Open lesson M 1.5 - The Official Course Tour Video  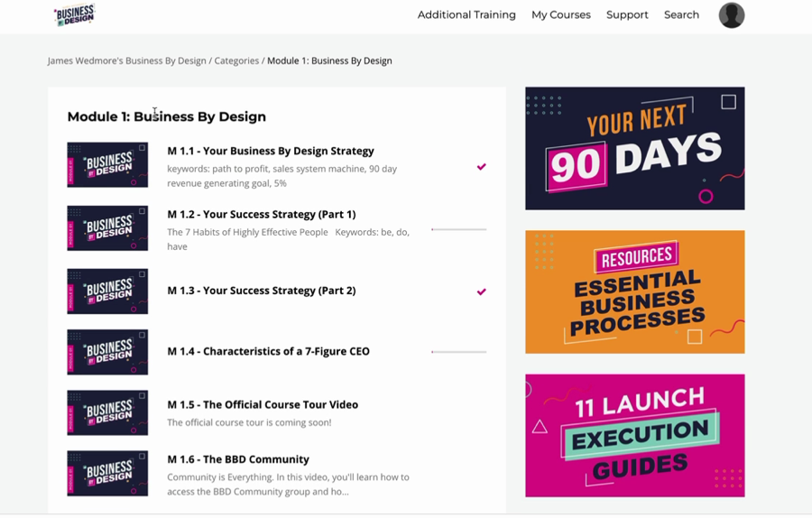263,404
